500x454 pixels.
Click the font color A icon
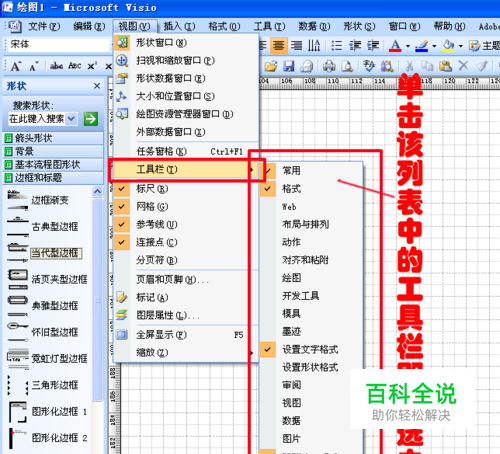point(395,46)
